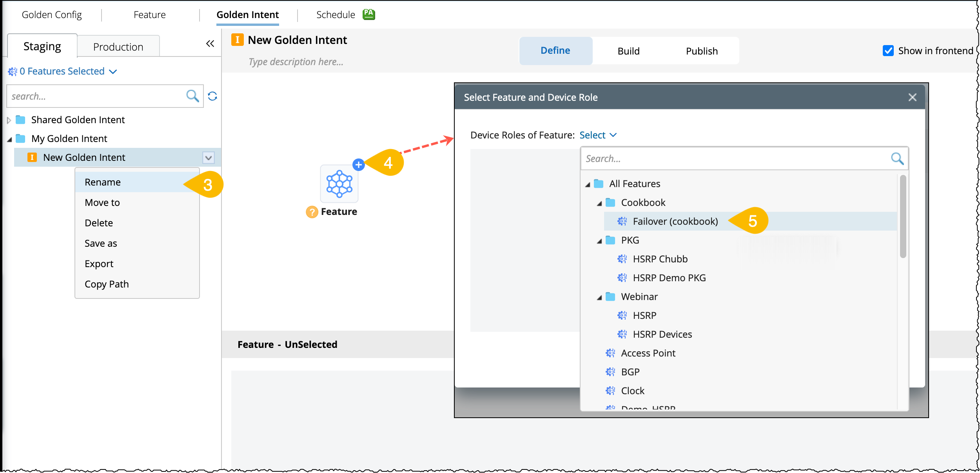Switch to the Production tab
The height and width of the screenshot is (473, 980).
click(x=118, y=47)
